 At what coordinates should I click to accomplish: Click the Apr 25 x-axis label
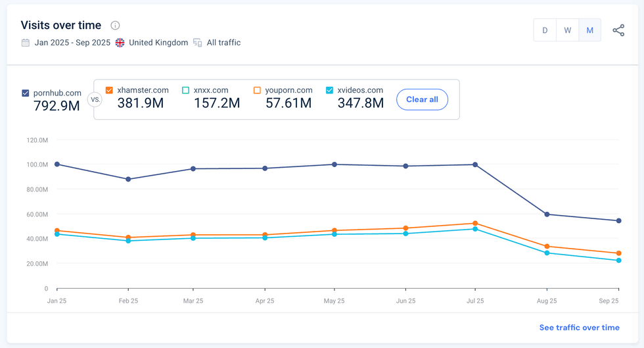[x=265, y=301]
